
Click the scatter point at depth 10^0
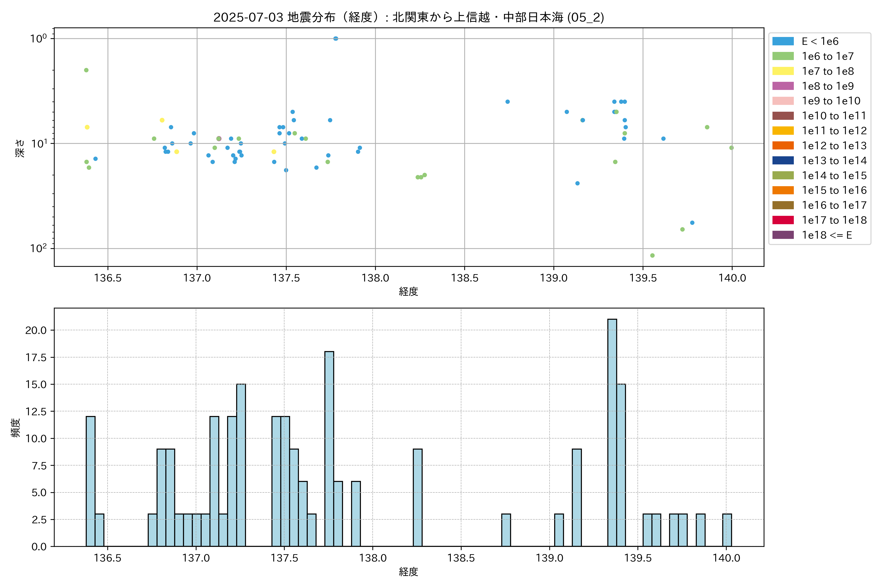coord(336,39)
